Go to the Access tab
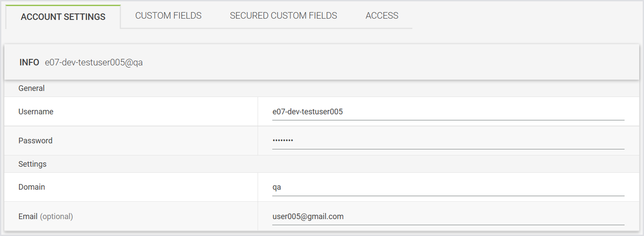644x236 pixels. (x=382, y=16)
